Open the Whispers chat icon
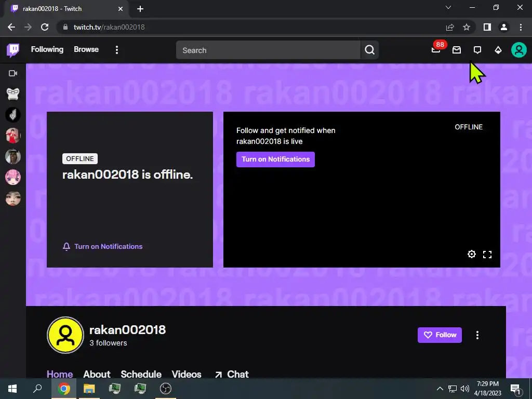 click(x=477, y=50)
